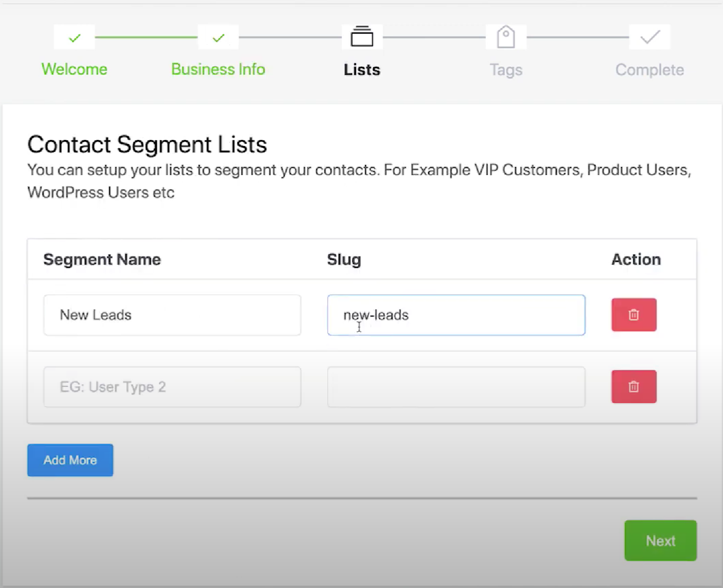
Task: Select the slug field containing new-leads
Action: 456,315
